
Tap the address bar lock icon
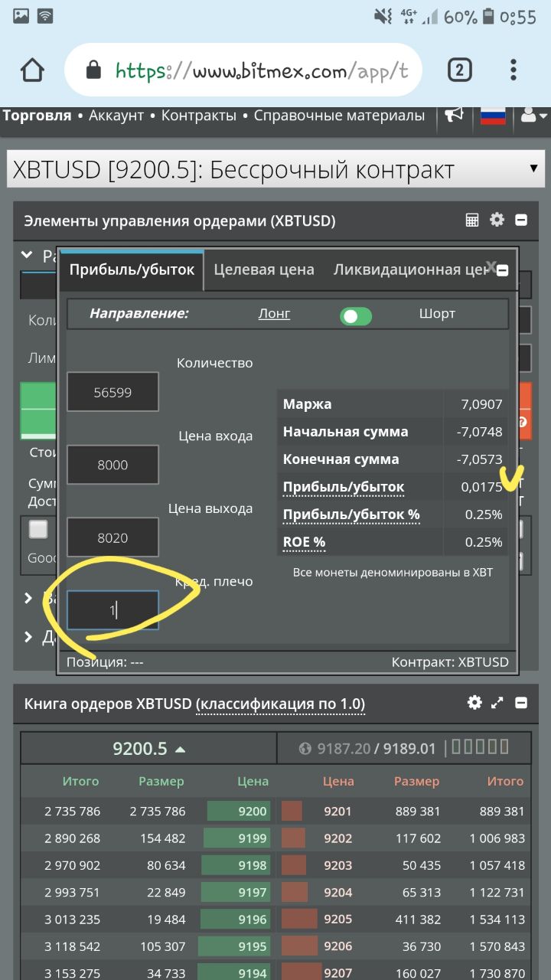coord(93,71)
